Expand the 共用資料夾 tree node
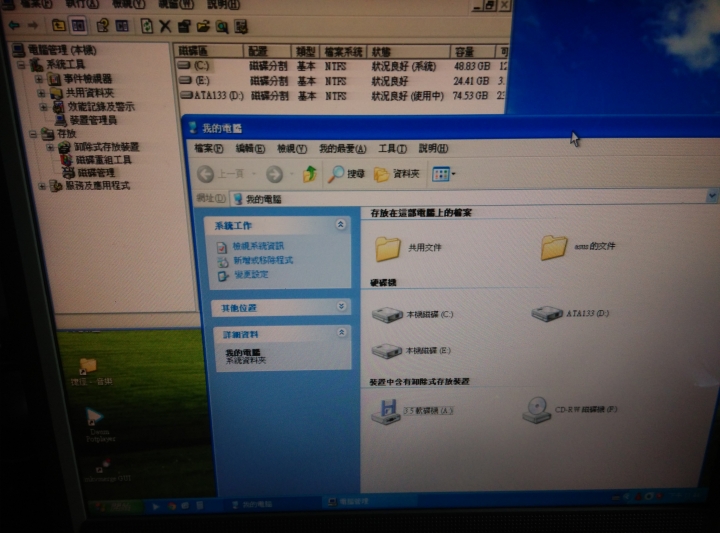Viewport: 720px width, 533px height. (41, 93)
